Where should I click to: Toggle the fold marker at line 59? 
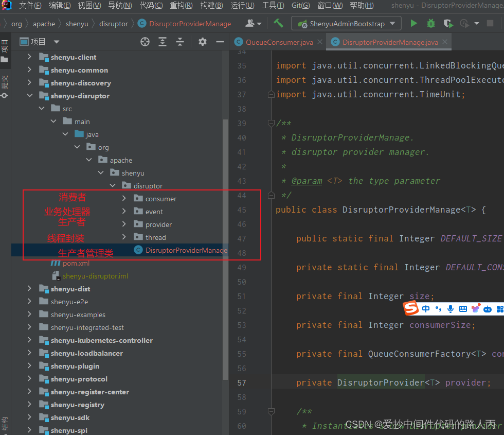pyautogui.click(x=271, y=411)
